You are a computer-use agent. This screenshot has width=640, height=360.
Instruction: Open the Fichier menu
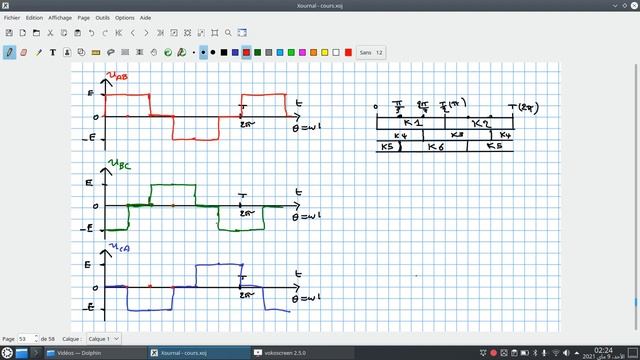12,18
